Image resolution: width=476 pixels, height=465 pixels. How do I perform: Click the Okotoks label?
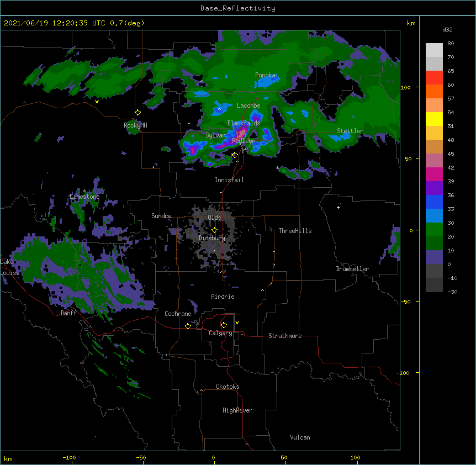pos(228,387)
